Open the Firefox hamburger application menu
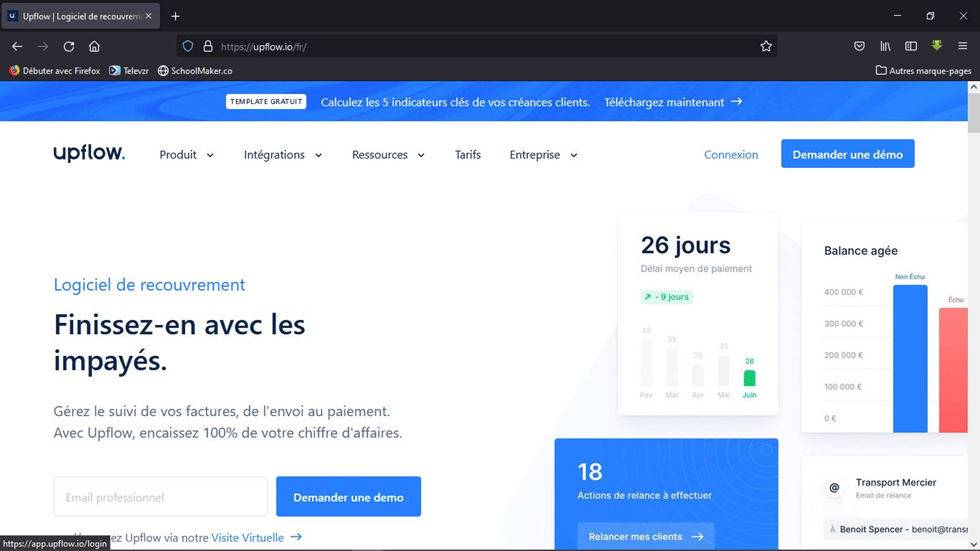The image size is (980, 551). click(962, 47)
